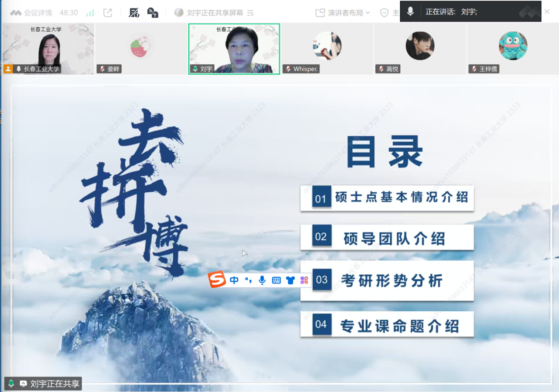Viewport: 559px width, 392px height.
Task: Click 高悦's muted microphone indicator
Action: click(x=381, y=69)
